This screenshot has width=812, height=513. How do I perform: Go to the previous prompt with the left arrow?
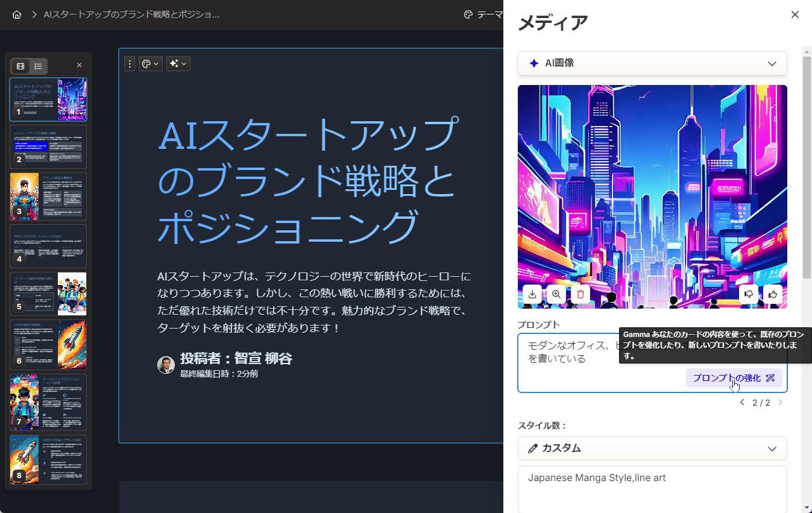coord(742,402)
